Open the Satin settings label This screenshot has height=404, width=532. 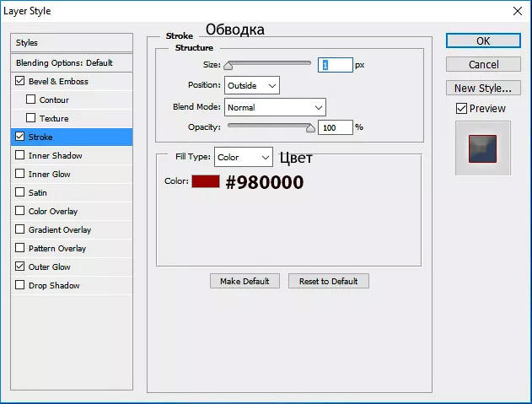tap(38, 193)
